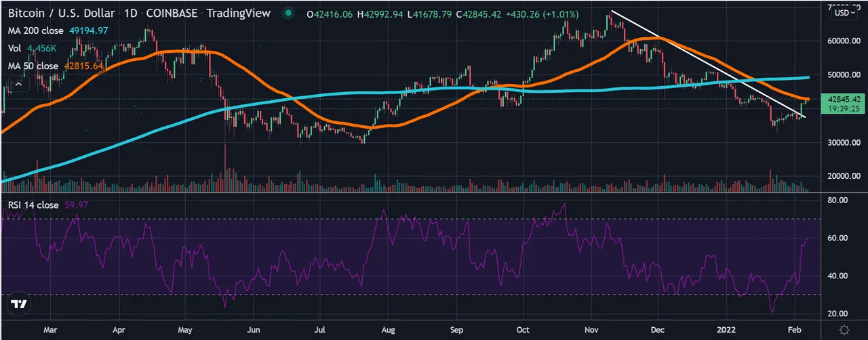The width and height of the screenshot is (868, 340).
Task: Click the Feb label on time axis
Action: tap(794, 330)
